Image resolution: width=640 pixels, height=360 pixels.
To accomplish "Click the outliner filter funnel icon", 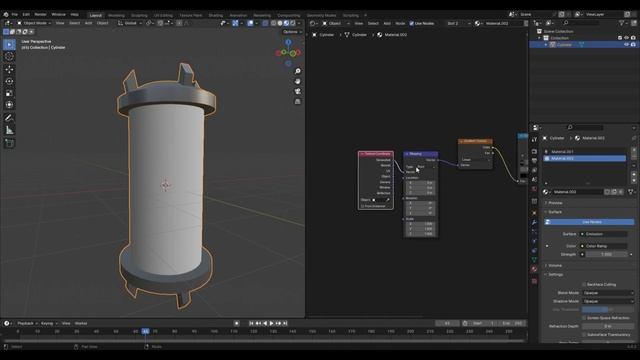I will (x=622, y=23).
